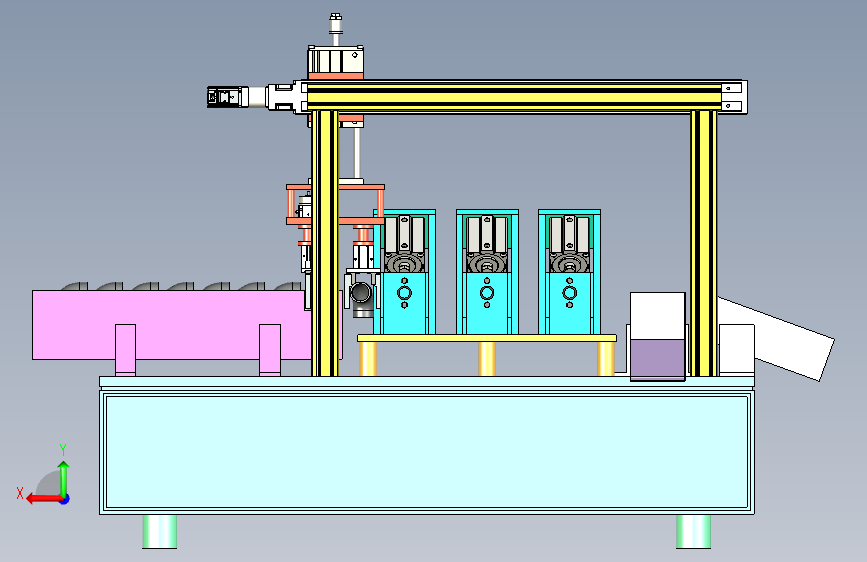Select the left pink conveyor support leg

coord(126,350)
